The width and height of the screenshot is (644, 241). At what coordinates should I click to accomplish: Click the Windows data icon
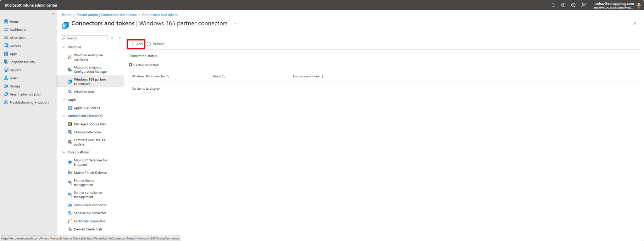70,92
